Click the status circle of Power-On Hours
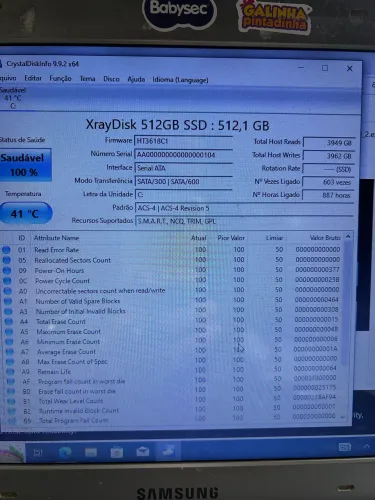Screen dimensions: 375x500 pos(7,270)
